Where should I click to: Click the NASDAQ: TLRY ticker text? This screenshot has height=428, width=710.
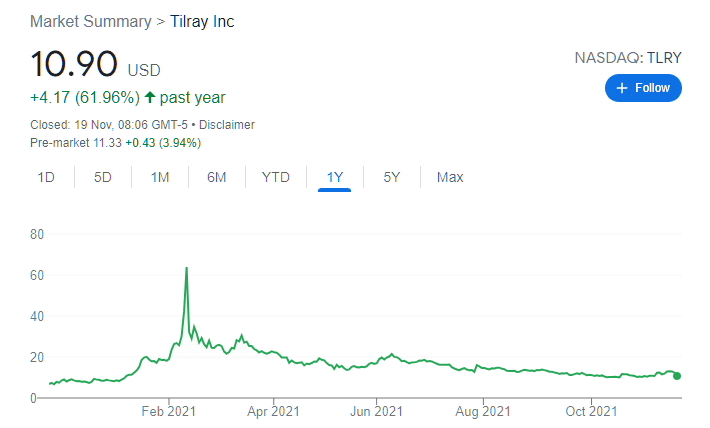628,58
